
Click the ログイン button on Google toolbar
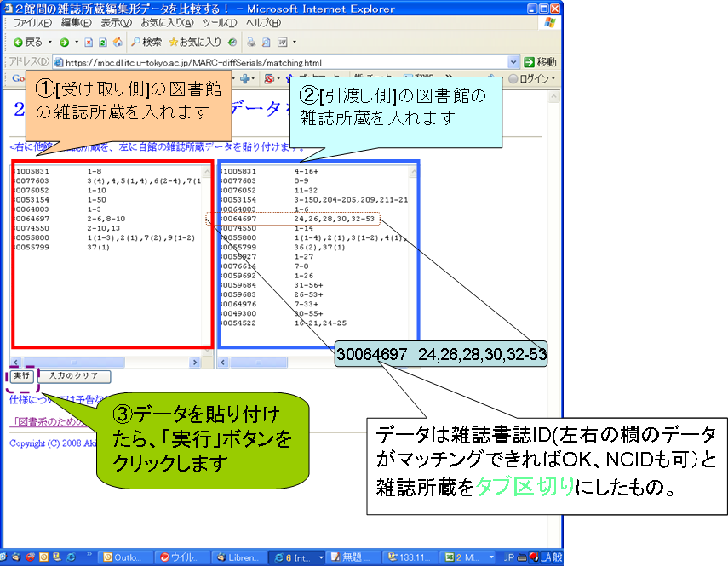coord(529,79)
